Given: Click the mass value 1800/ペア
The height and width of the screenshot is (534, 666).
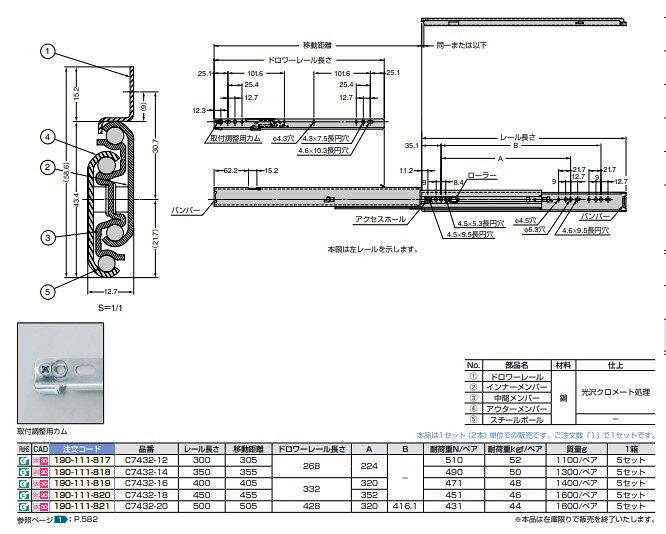Looking at the screenshot, I should point(576,506).
